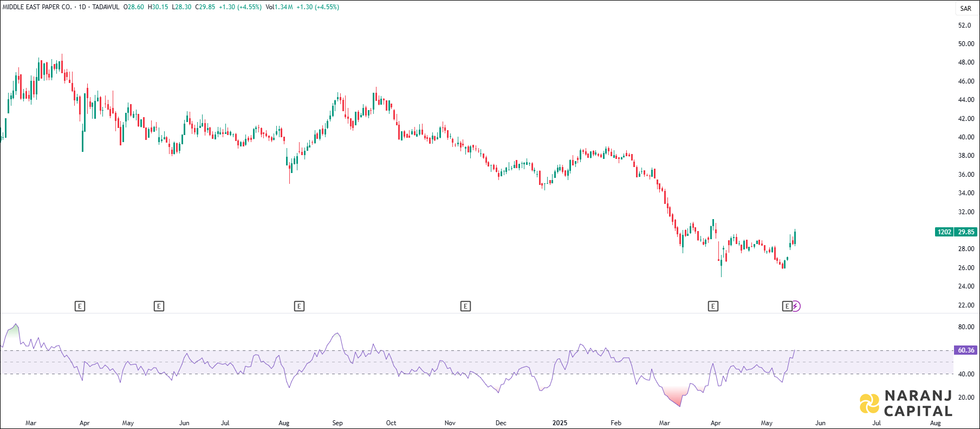Image resolution: width=980 pixels, height=429 pixels.
Task: Click the low value L28.30
Action: (181, 7)
